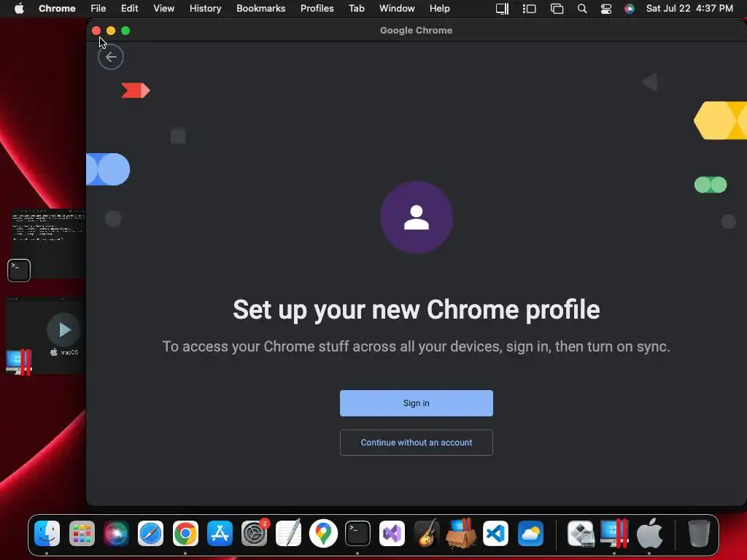Open Terminal from the Dock
Screen dimensions: 747x560
(x=357, y=533)
